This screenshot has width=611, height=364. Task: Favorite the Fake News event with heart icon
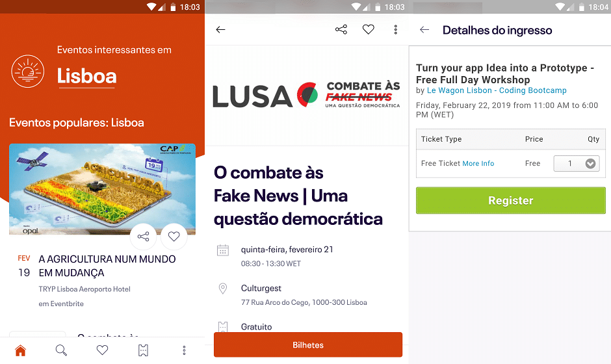(369, 29)
